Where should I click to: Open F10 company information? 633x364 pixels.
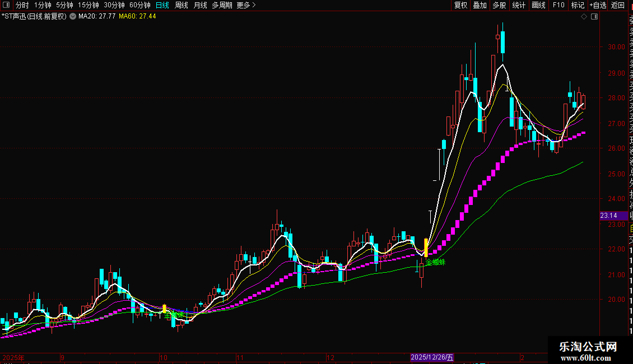558,5
